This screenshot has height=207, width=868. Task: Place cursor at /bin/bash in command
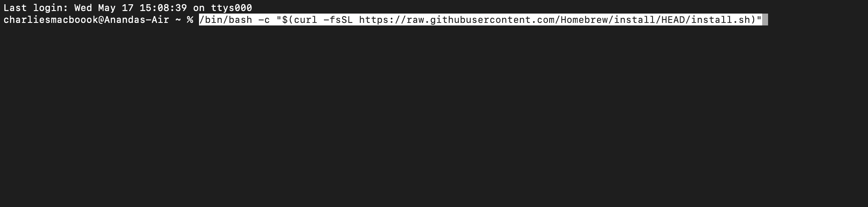point(226,20)
